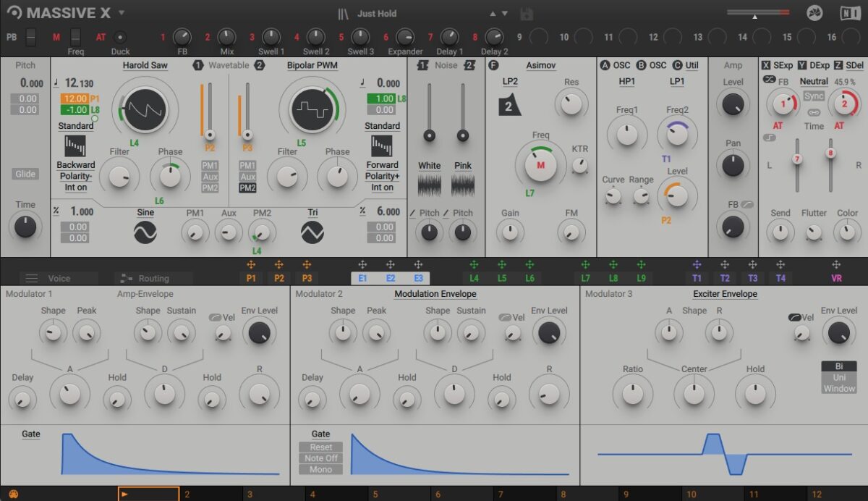Screen dimensions: 868x501
Task: Click the Massive X logo icon
Action: (x=14, y=13)
